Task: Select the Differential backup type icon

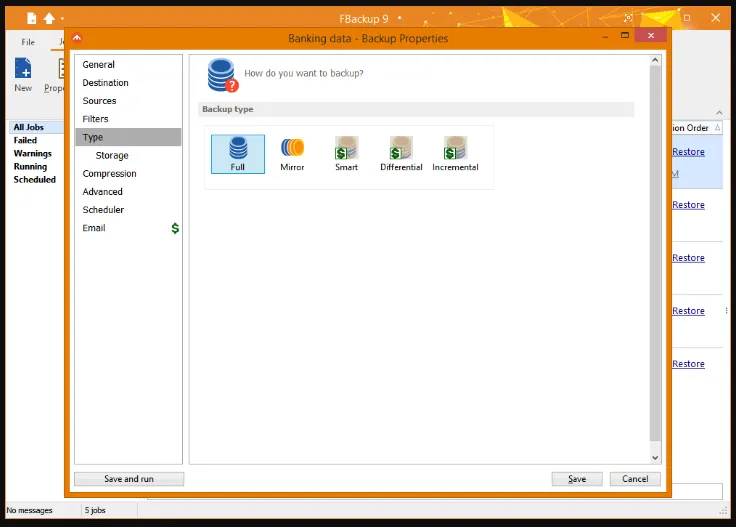Action: coord(401,154)
